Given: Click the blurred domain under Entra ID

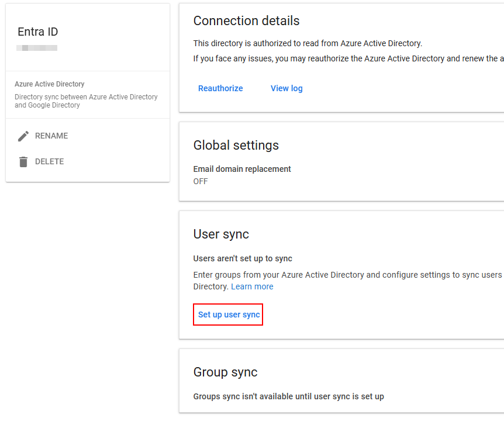Looking at the screenshot, I should click(x=37, y=47).
